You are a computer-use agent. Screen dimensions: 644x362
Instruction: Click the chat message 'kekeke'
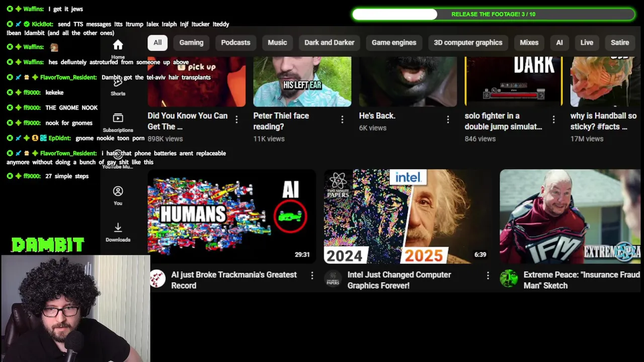tap(54, 93)
